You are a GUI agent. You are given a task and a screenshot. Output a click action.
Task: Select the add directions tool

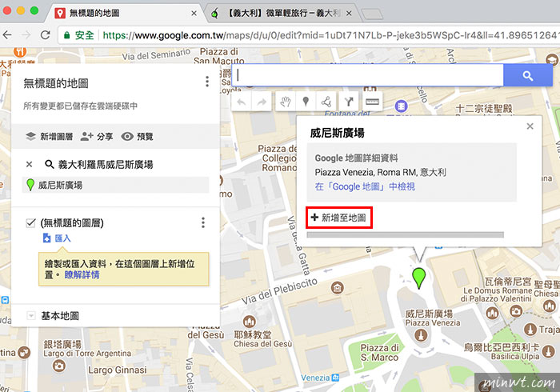pos(349,102)
